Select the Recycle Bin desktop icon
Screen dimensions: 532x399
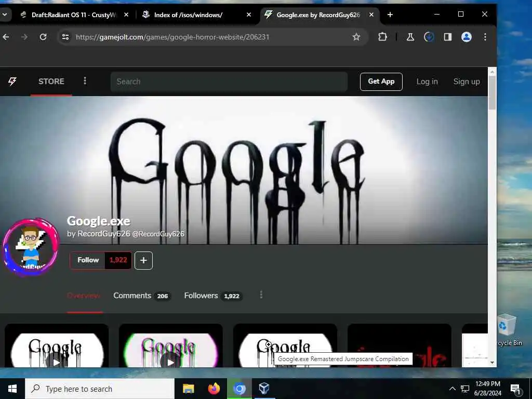tap(508, 331)
